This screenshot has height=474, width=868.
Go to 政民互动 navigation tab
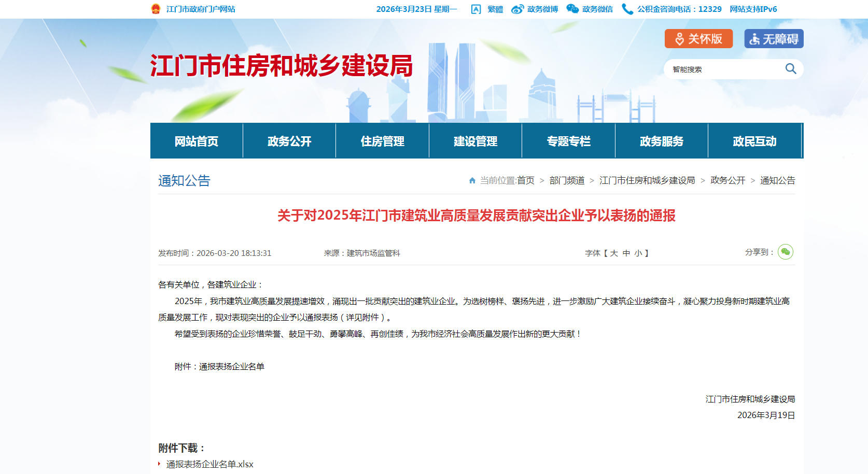(754, 141)
